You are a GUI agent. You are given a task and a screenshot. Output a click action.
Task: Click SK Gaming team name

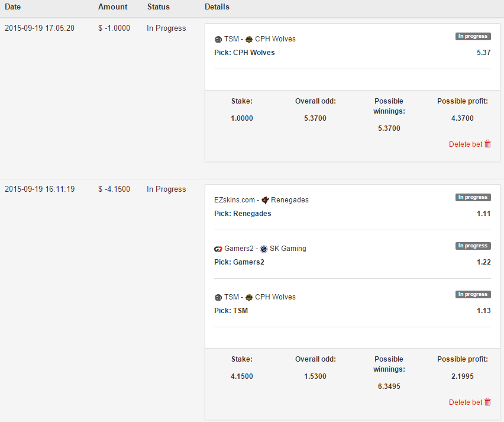click(x=288, y=249)
